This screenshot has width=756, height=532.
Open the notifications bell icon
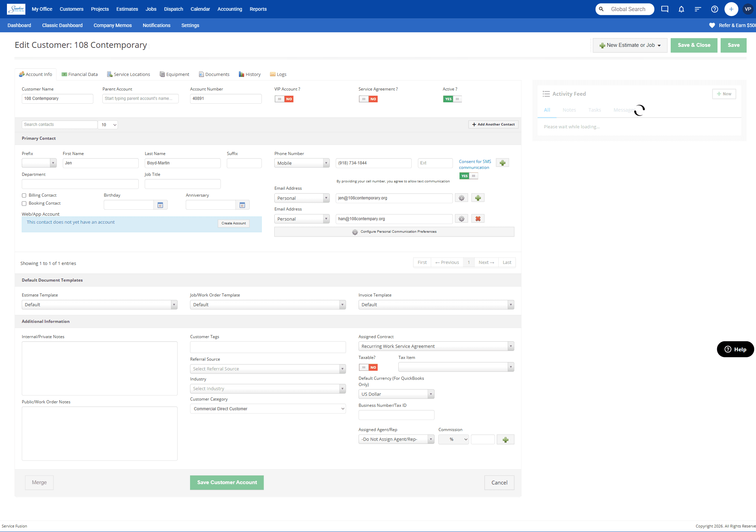681,9
